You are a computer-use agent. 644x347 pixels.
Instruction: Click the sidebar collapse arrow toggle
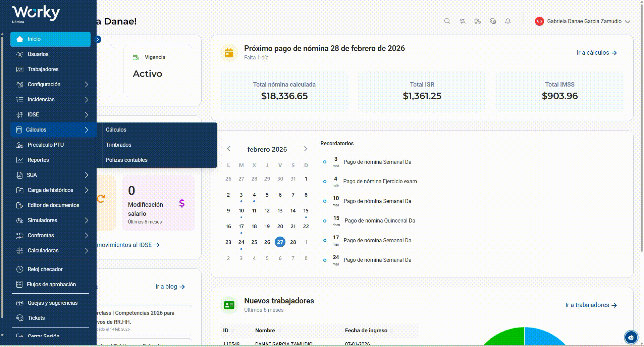(x=98, y=40)
